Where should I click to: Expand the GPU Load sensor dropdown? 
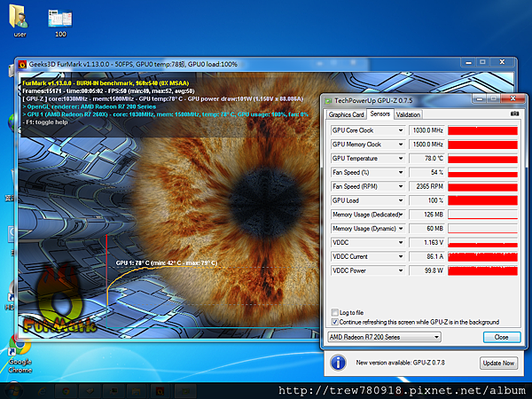(x=401, y=200)
